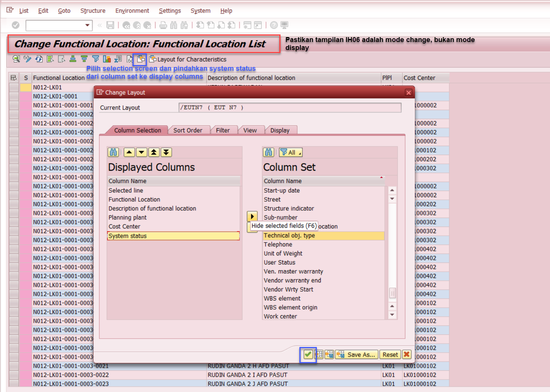Hide selected fields with the right arrow
The image size is (550, 392).
(x=252, y=216)
